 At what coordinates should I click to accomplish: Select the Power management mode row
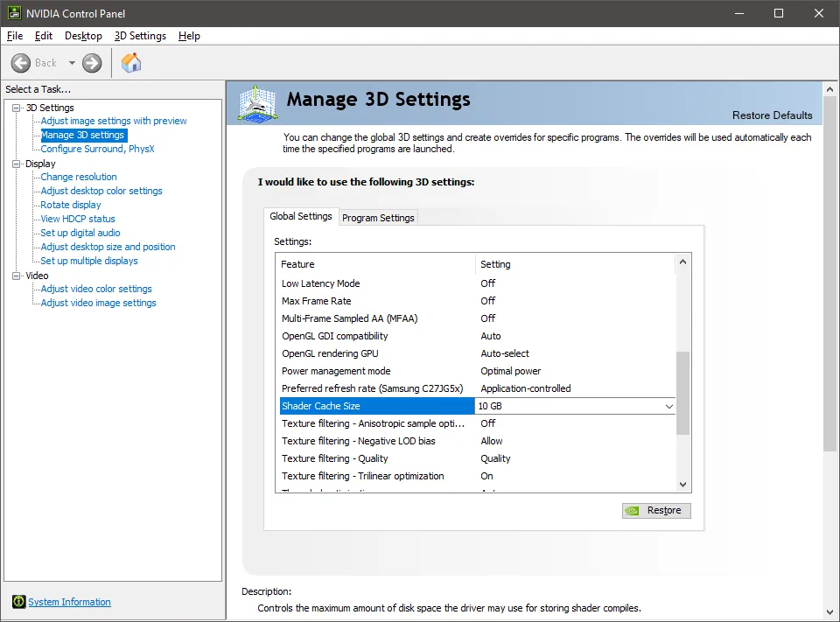click(336, 371)
